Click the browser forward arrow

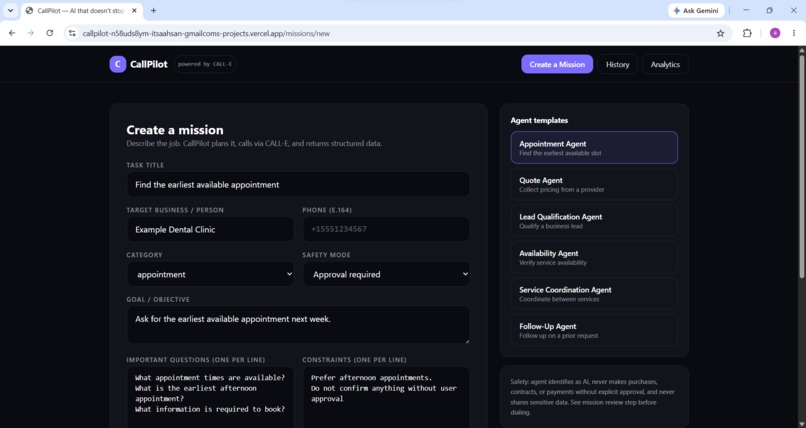pyautogui.click(x=31, y=33)
